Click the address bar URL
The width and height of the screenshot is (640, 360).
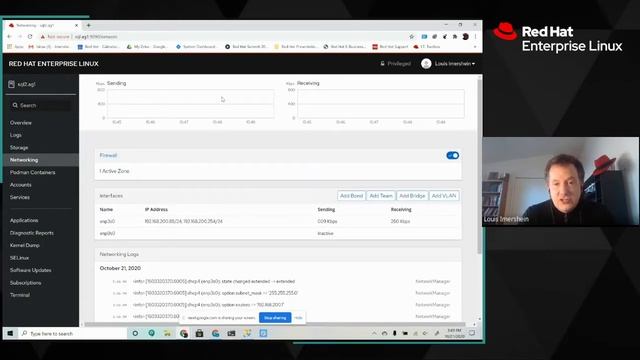96,36
